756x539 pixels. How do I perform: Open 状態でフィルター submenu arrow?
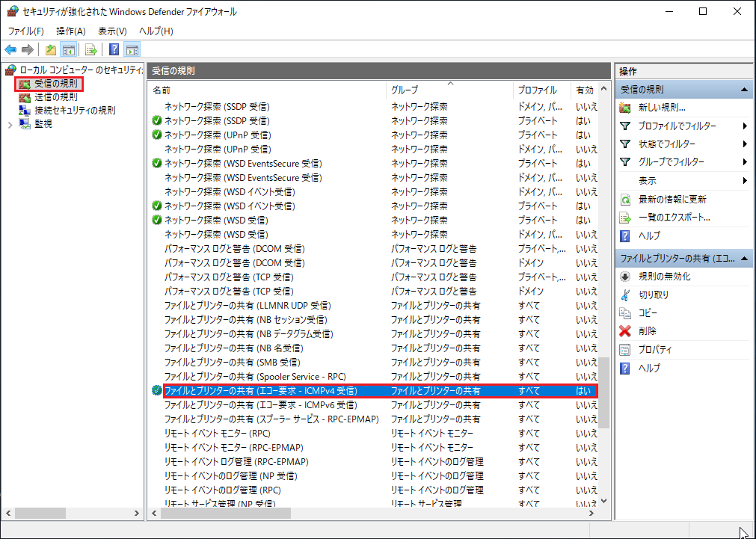point(745,144)
